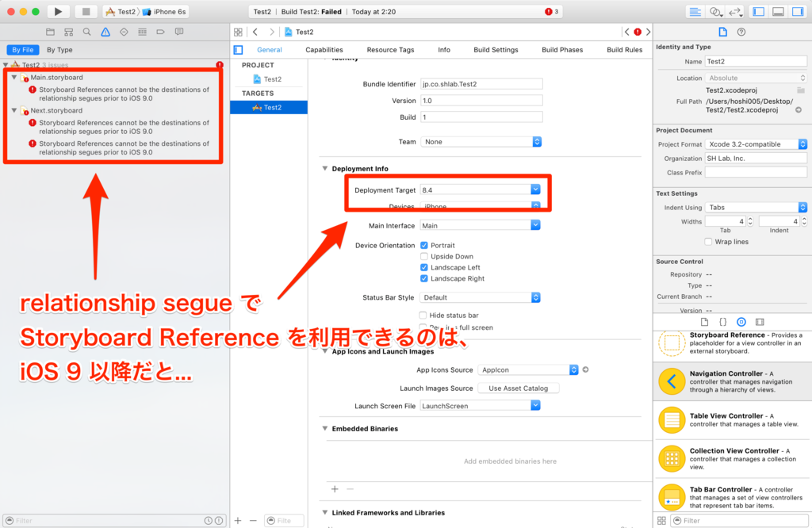The image size is (812, 528).
Task: Collapse the Next.storyboard issue group
Action: coord(14,110)
